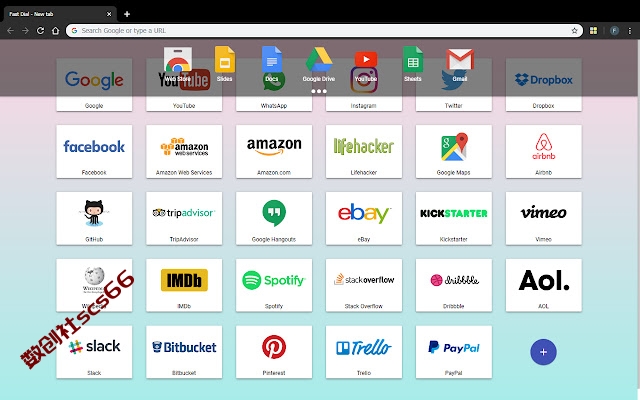640x400 pixels.
Task: Open the Dribbble tile
Action: point(453,285)
